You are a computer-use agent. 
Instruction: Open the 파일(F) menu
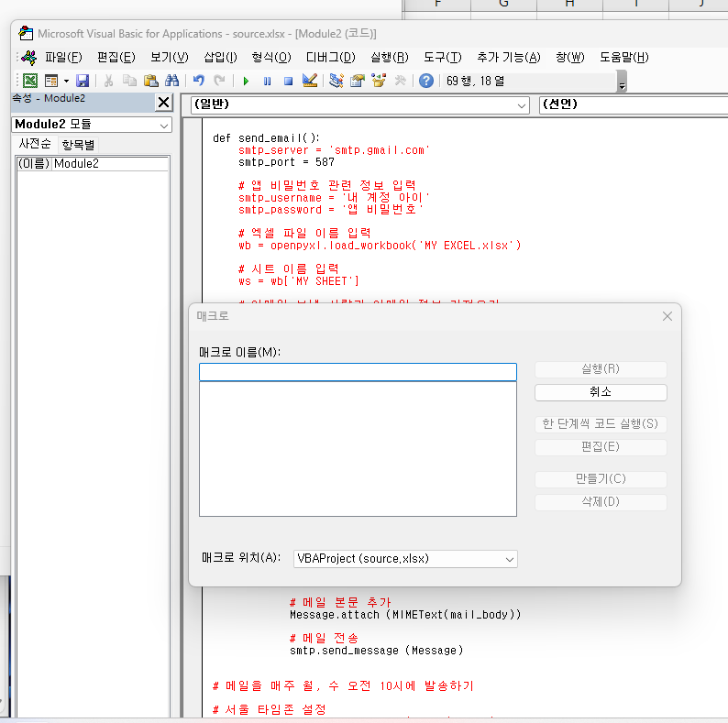tap(63, 58)
